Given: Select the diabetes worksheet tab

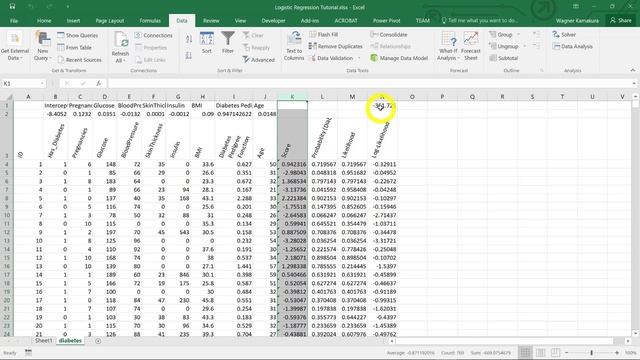Looking at the screenshot, I should pos(70,340).
